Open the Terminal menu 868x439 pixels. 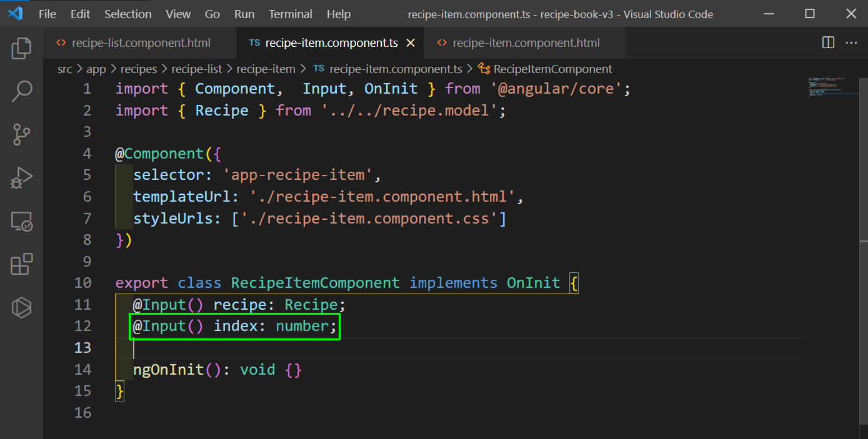point(291,14)
